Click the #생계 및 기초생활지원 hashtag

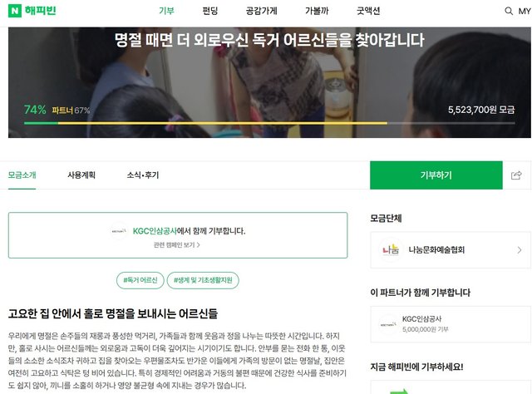(x=203, y=280)
